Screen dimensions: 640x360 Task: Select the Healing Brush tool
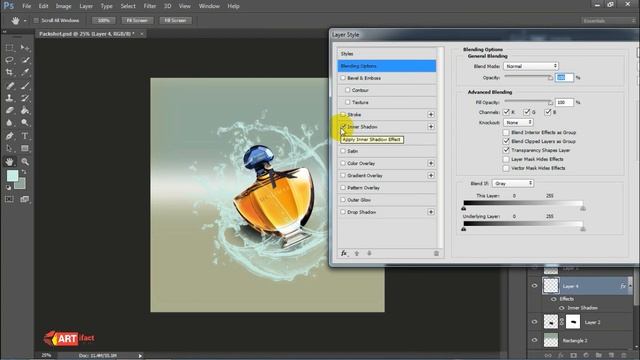(9, 86)
